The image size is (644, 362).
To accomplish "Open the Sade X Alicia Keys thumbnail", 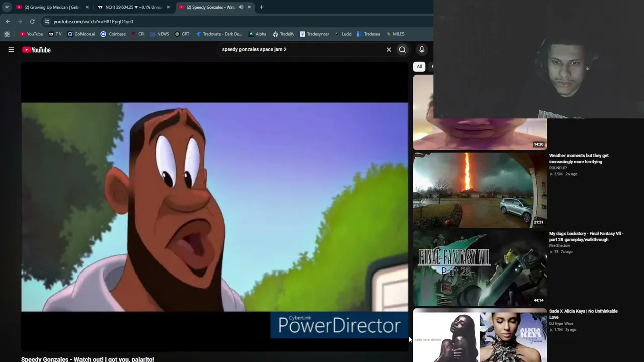I will pos(480,335).
